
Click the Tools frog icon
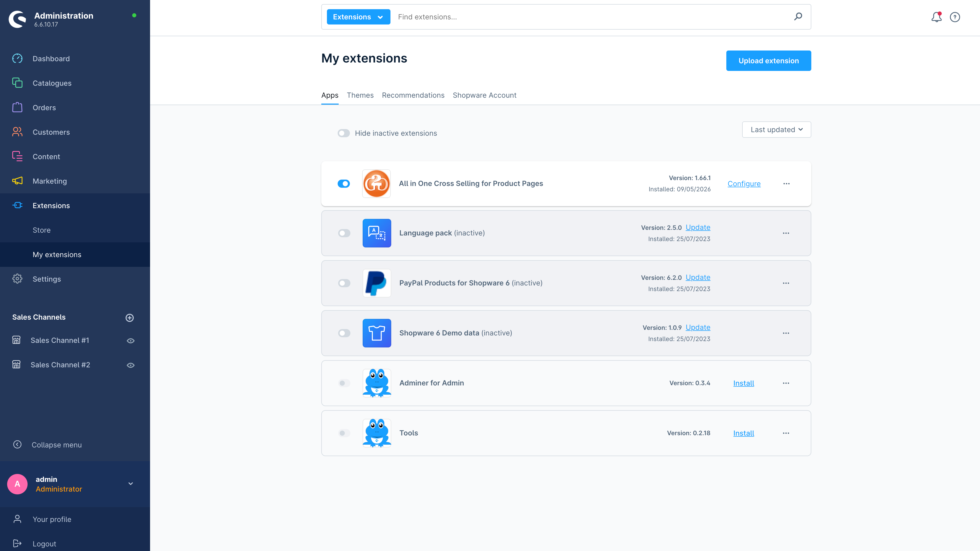pos(377,433)
